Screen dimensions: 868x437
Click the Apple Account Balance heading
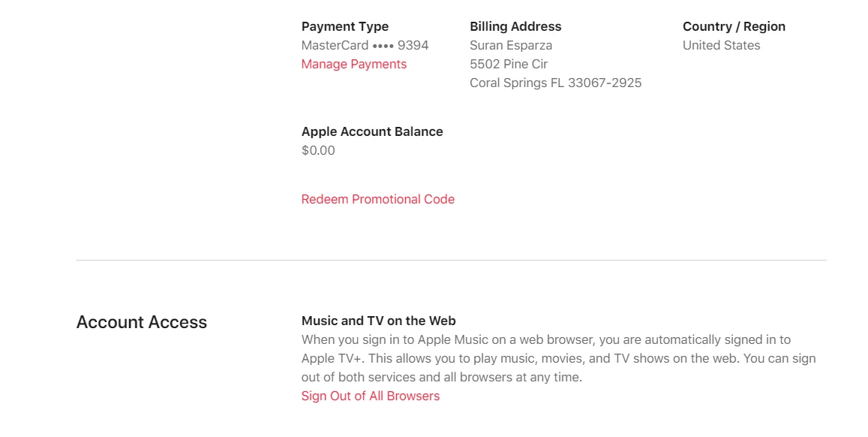point(372,132)
